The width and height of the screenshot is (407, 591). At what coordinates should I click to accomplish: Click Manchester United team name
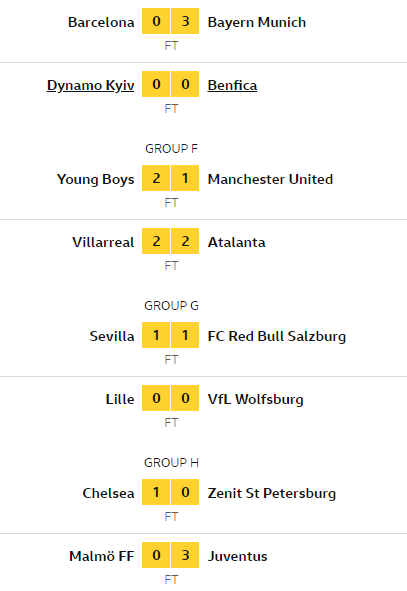tap(270, 179)
